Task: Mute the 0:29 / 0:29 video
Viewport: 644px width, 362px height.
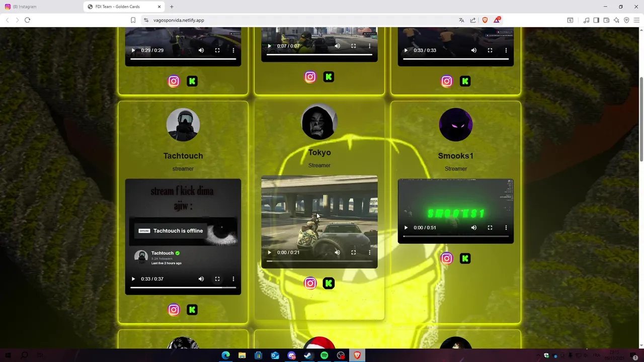Action: [x=201, y=50]
